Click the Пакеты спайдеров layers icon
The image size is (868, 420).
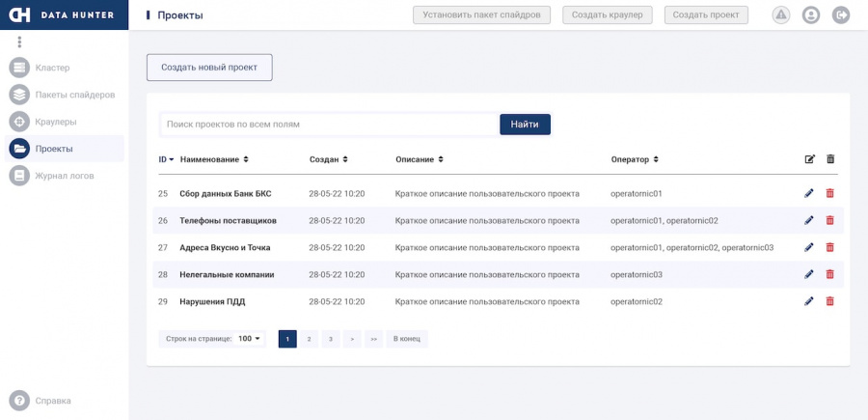click(19, 95)
